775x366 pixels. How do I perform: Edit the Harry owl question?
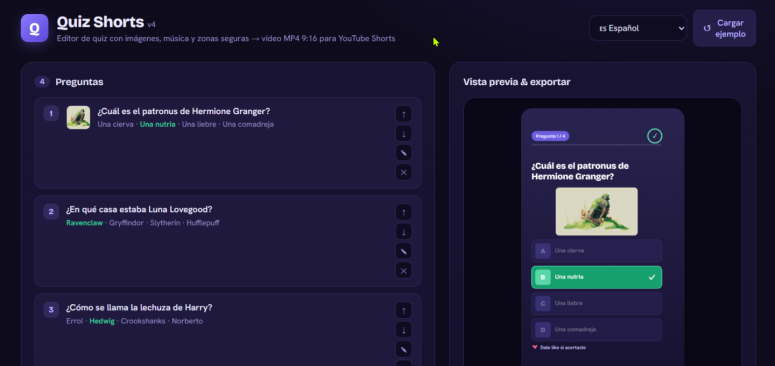click(403, 349)
